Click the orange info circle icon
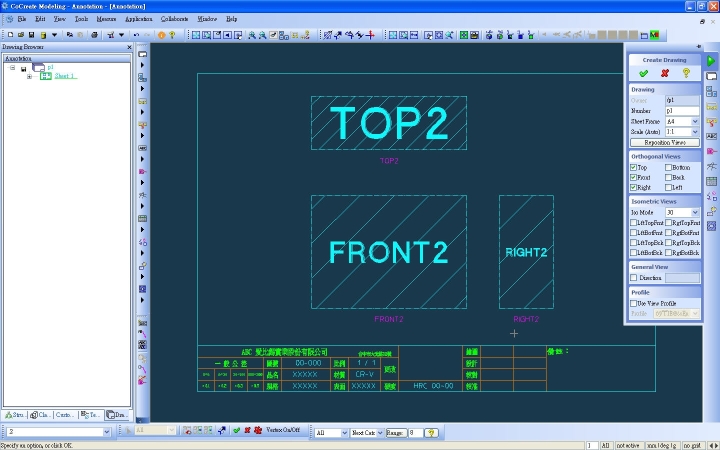The height and width of the screenshot is (450, 720). (x=161, y=35)
